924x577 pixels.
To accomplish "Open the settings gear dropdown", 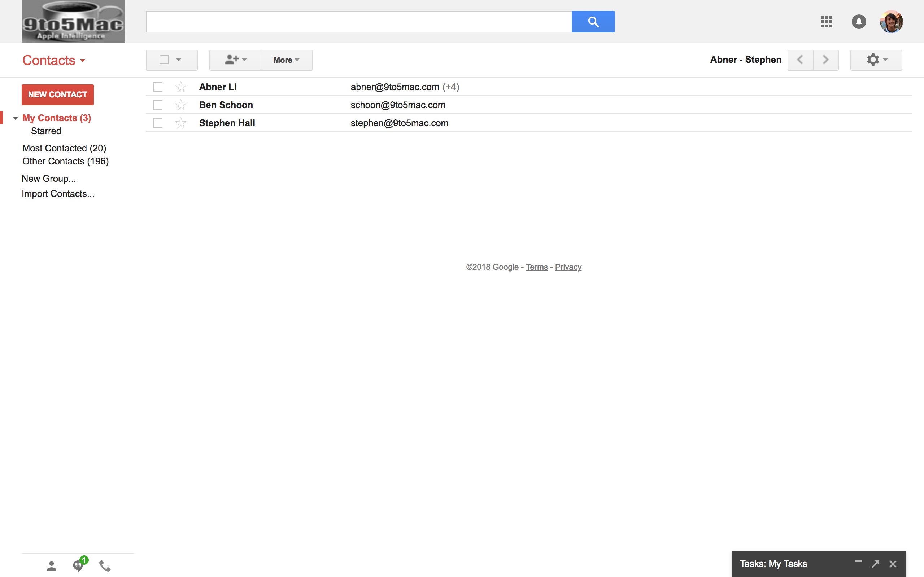I will coord(876,60).
